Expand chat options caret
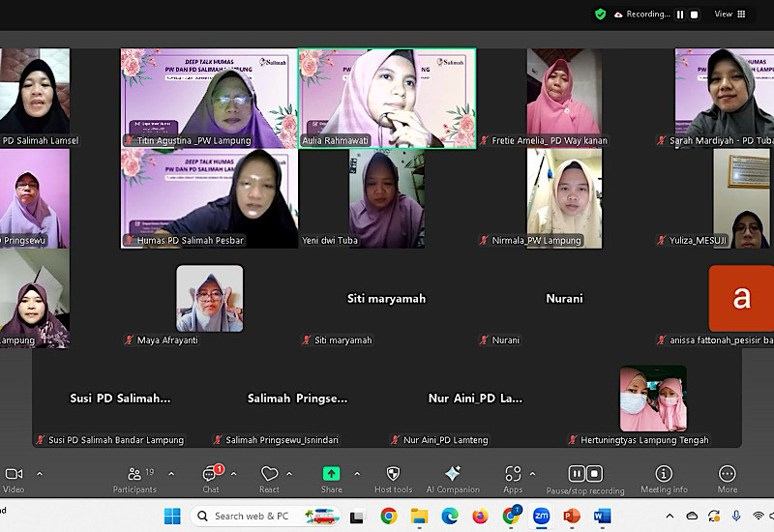774x532 pixels. point(233,474)
